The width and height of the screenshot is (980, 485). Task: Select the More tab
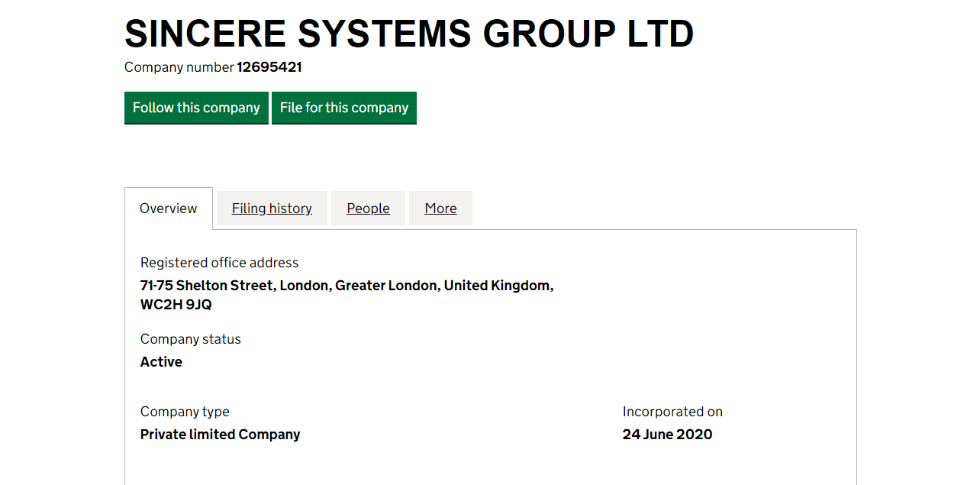coord(440,209)
